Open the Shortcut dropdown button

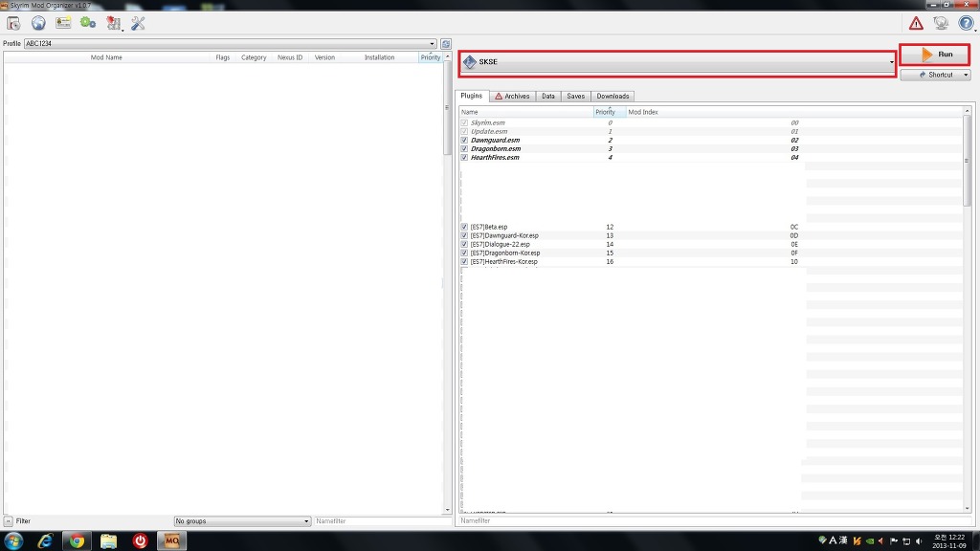[936, 75]
